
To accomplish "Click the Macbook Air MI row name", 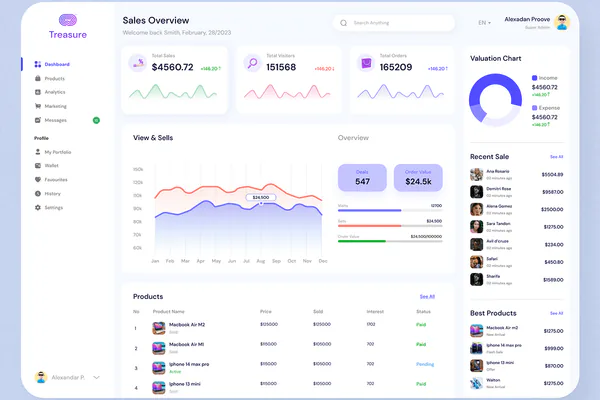I will click(x=187, y=344).
